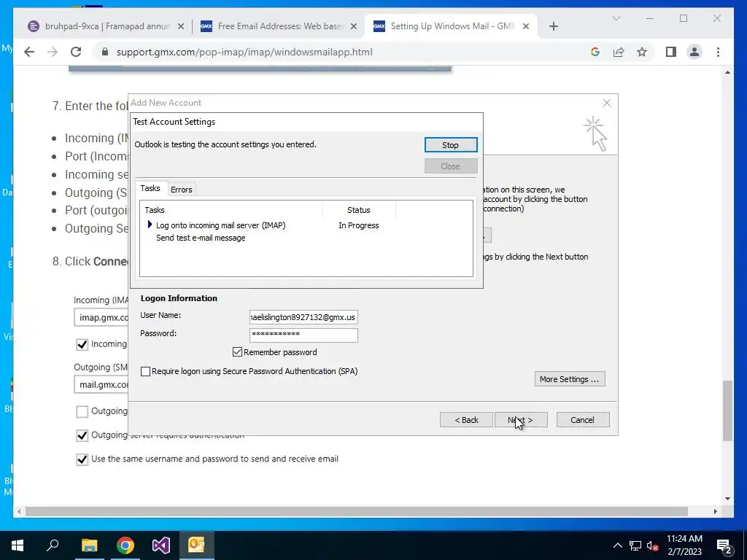Open notification center icon
The image size is (747, 560).
[724, 547]
